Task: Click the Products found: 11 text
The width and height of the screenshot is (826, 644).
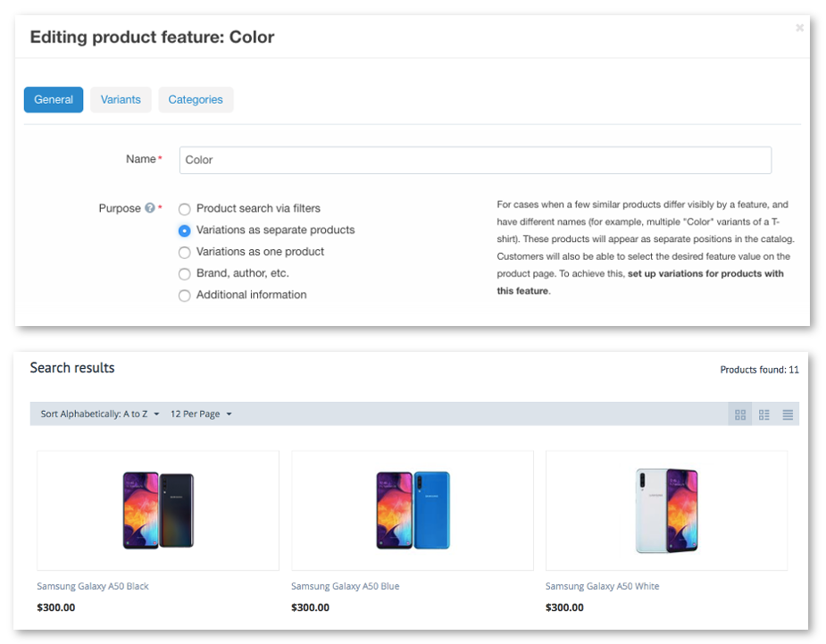Action: [759, 370]
